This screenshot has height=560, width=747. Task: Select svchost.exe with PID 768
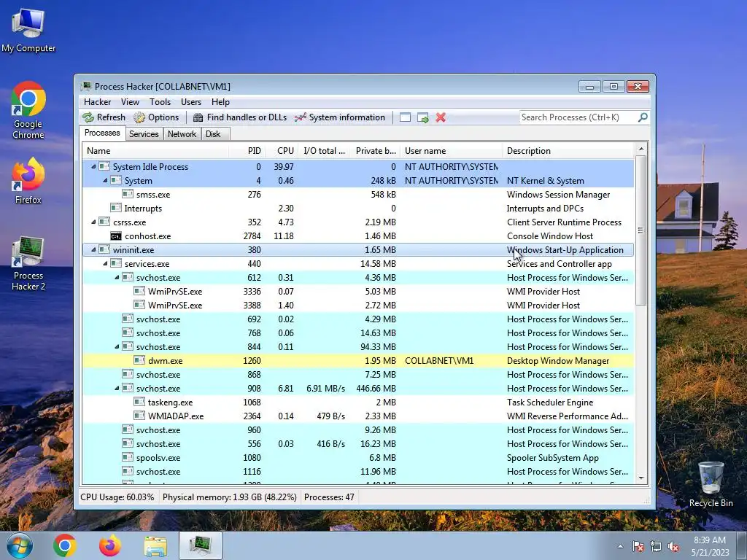coord(358,332)
